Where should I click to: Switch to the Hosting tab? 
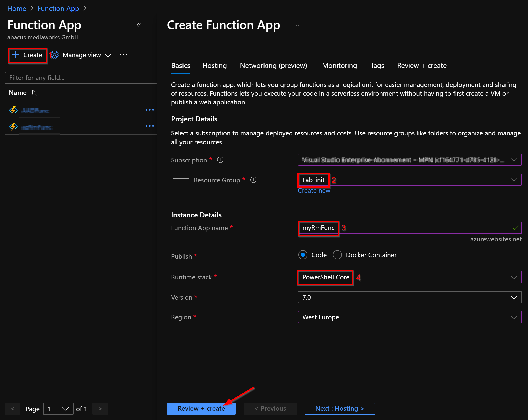[x=214, y=65]
